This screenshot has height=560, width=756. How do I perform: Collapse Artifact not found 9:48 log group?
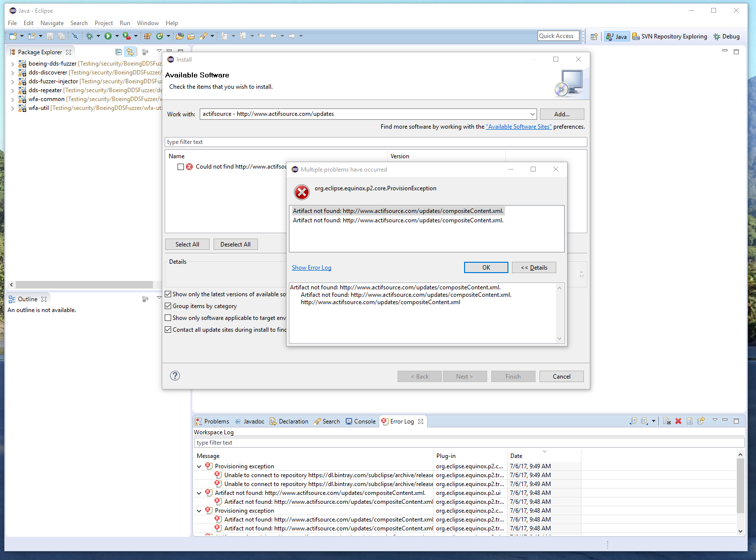[x=199, y=493]
